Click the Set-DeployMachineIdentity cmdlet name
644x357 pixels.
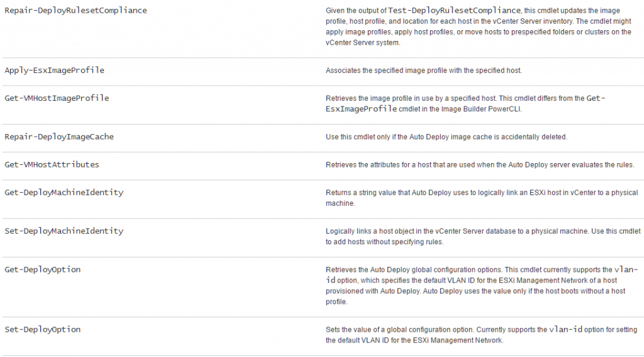tap(64, 231)
